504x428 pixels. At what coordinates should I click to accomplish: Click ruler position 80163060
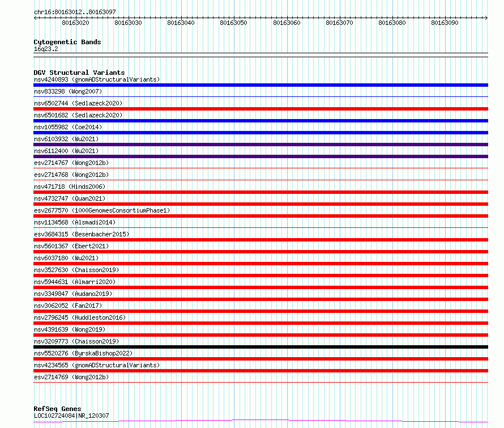tap(287, 23)
